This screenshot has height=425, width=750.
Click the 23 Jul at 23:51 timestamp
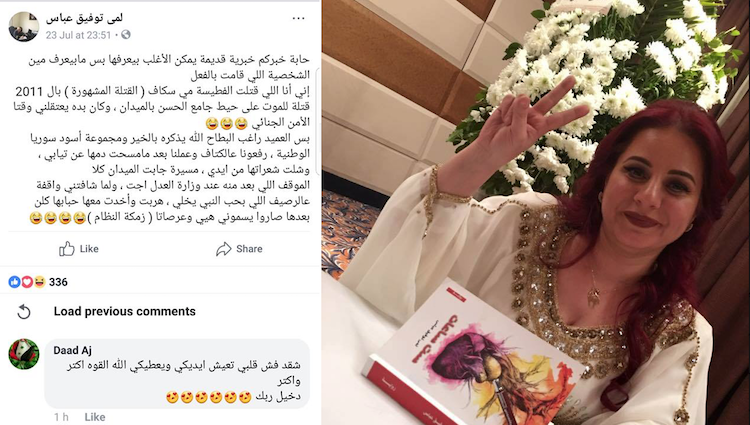tap(78, 35)
